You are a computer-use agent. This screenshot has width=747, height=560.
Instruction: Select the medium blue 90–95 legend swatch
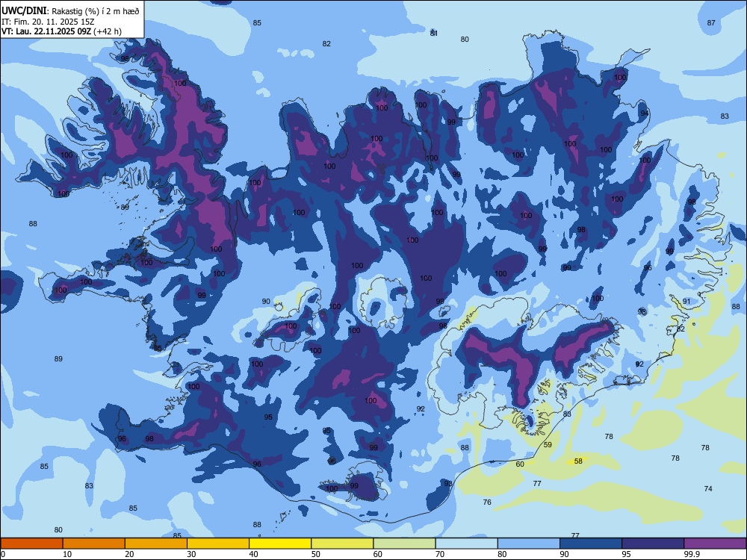pos(591,544)
